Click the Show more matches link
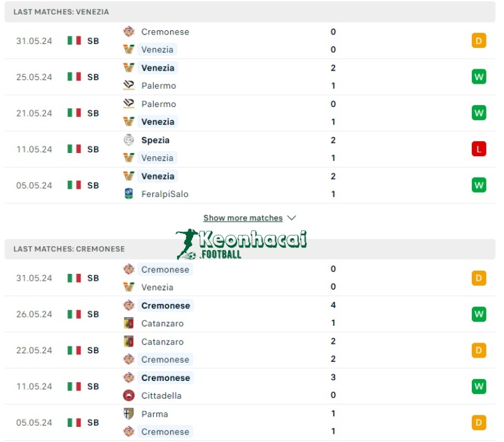Screen dimensions: 504x442 244,217
